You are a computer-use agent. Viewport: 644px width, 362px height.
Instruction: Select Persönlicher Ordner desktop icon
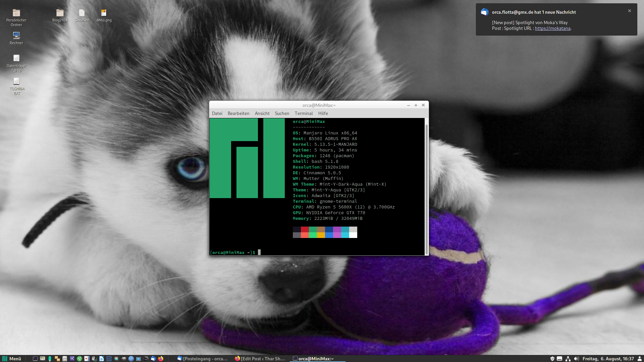pyautogui.click(x=16, y=17)
